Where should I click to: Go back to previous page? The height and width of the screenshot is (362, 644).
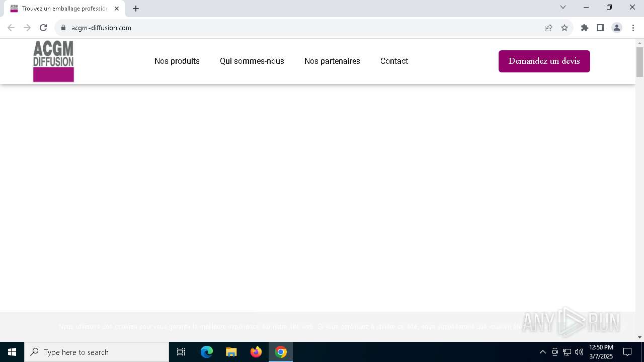click(11, 28)
